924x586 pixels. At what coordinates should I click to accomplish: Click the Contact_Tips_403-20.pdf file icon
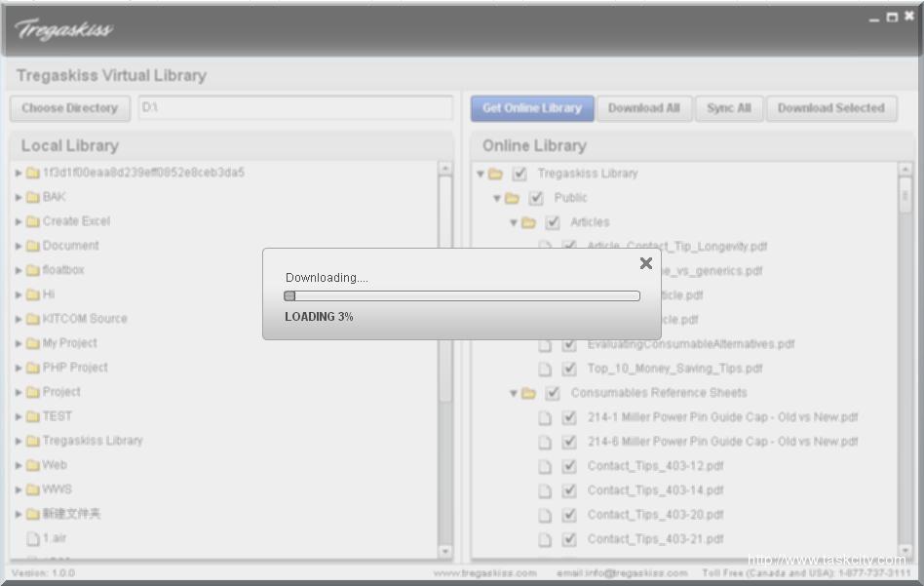click(x=545, y=515)
